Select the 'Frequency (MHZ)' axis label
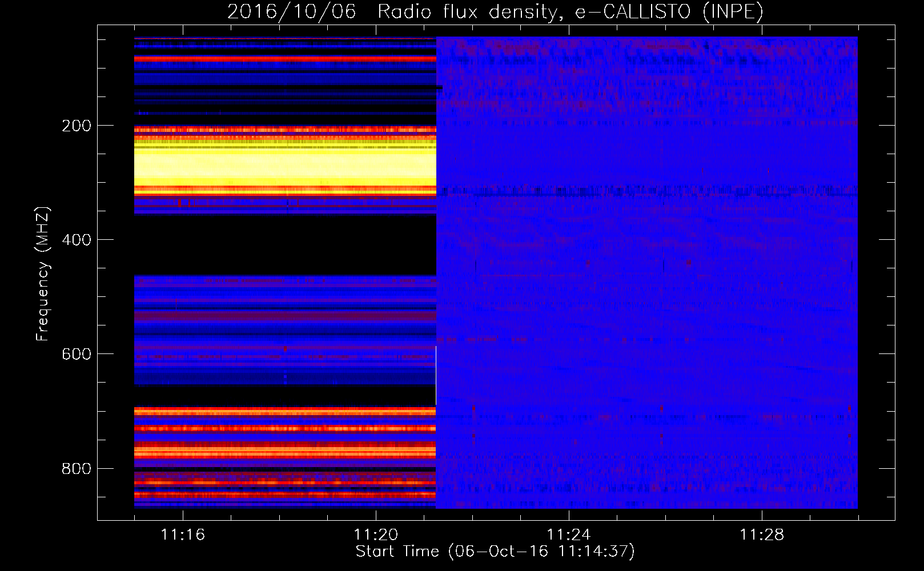 click(43, 274)
